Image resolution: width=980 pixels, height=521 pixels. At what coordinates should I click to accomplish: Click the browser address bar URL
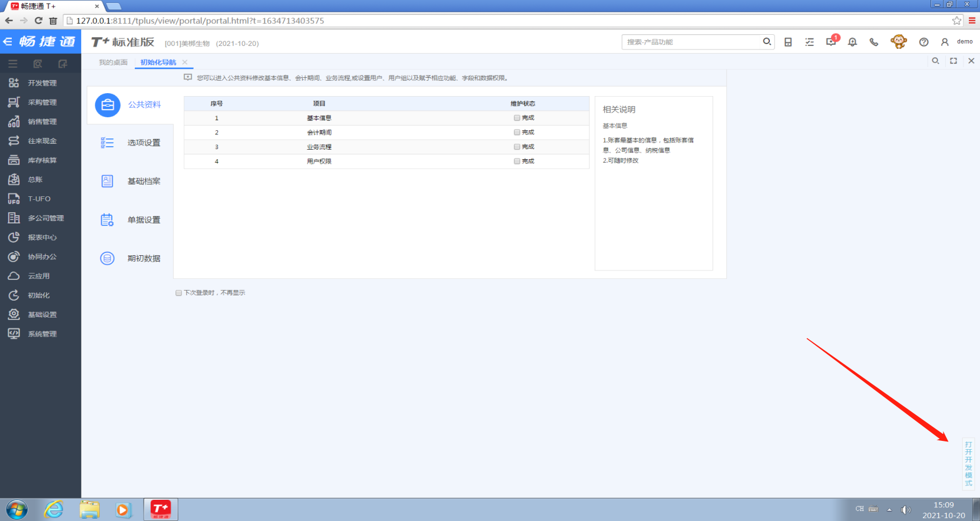(x=200, y=21)
